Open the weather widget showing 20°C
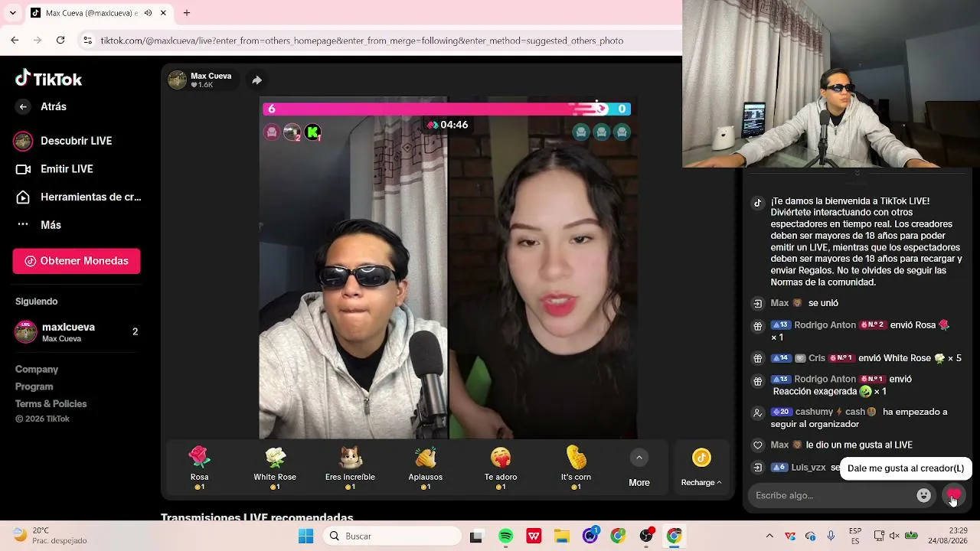 pos(51,536)
